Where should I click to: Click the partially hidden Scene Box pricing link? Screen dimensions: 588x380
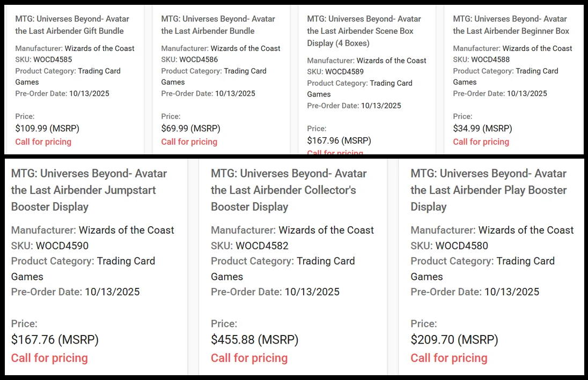click(335, 152)
